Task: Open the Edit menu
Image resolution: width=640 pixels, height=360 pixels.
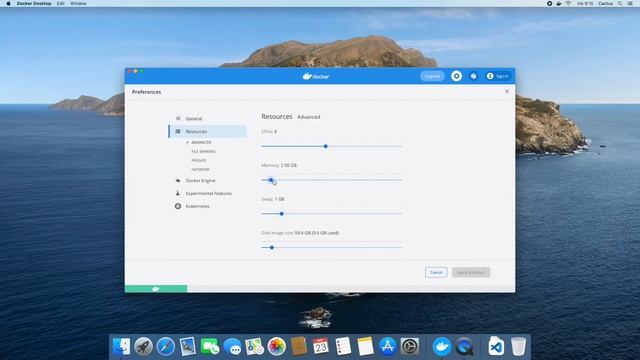Action: (x=60, y=3)
